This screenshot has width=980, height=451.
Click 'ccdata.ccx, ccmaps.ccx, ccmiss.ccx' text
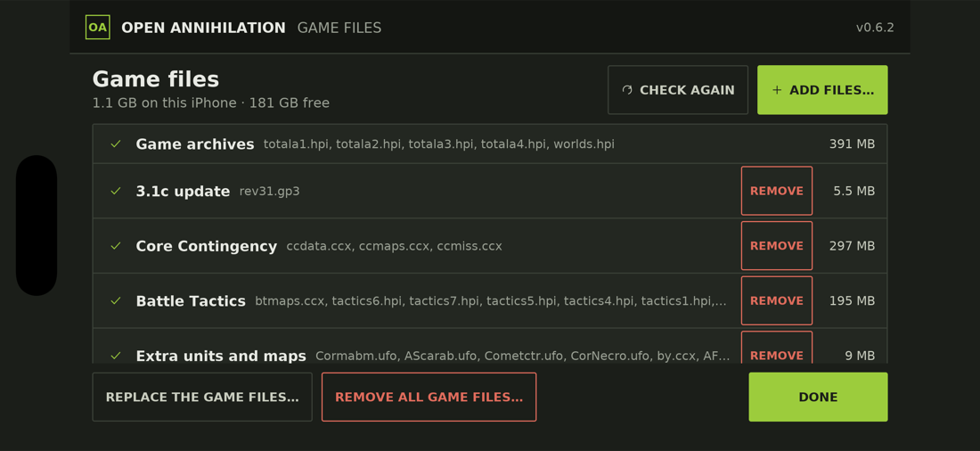point(395,246)
